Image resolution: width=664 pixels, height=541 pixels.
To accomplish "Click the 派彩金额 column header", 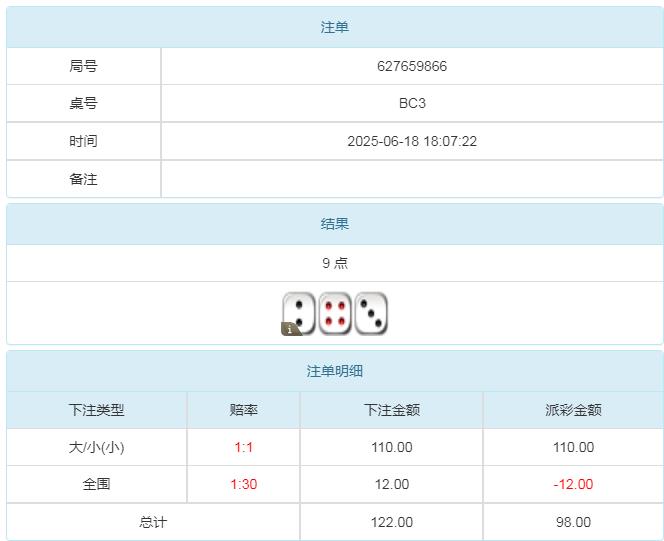I will point(573,410).
